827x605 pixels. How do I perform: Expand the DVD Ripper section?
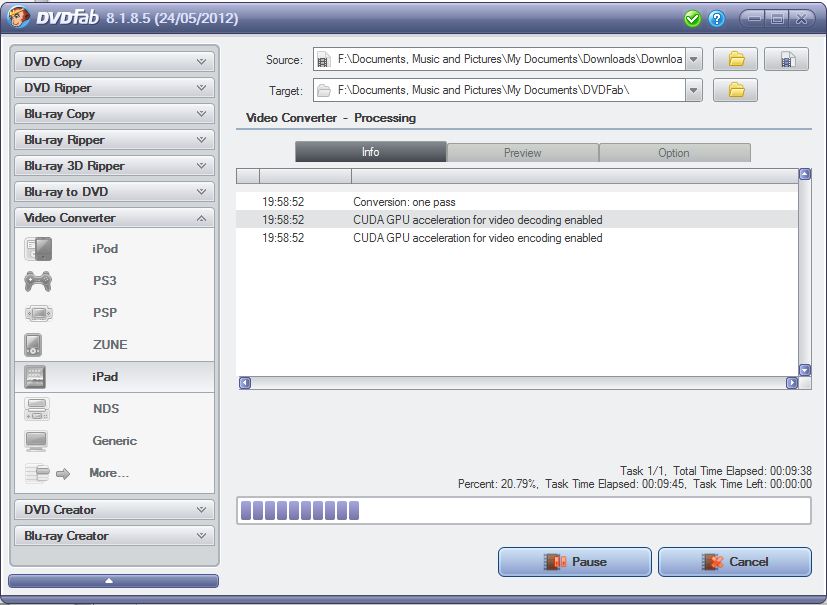[x=114, y=88]
